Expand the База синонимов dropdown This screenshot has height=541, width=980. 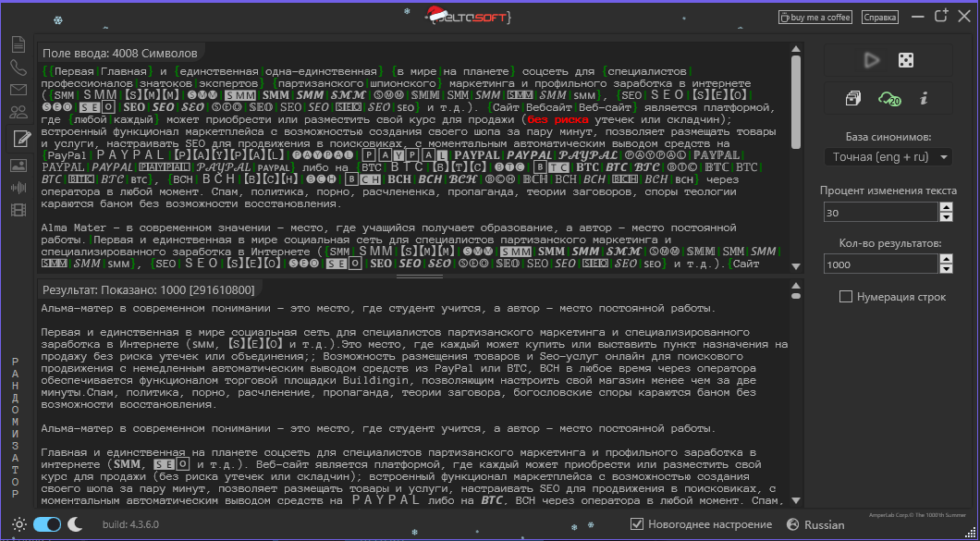click(x=888, y=157)
